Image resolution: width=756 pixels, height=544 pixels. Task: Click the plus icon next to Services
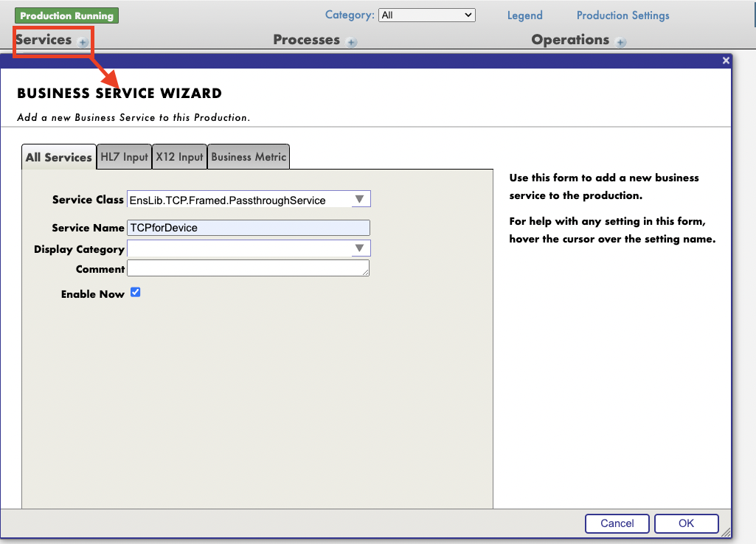coord(83,43)
